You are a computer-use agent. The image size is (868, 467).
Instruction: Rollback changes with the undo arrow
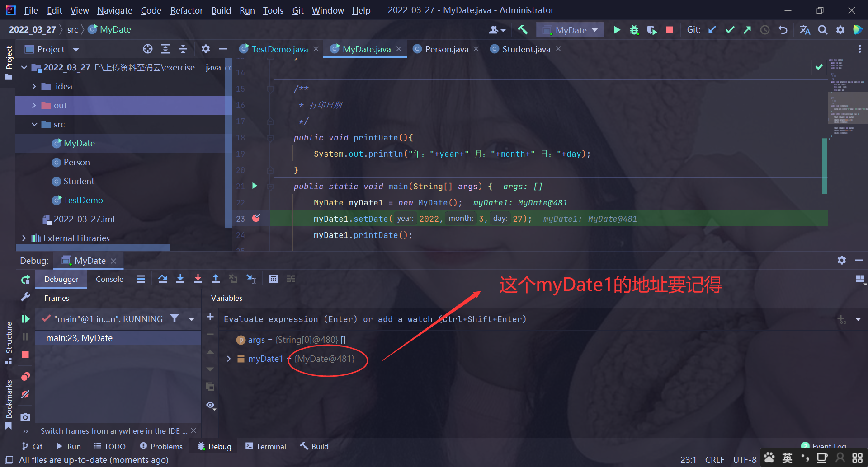click(x=783, y=30)
